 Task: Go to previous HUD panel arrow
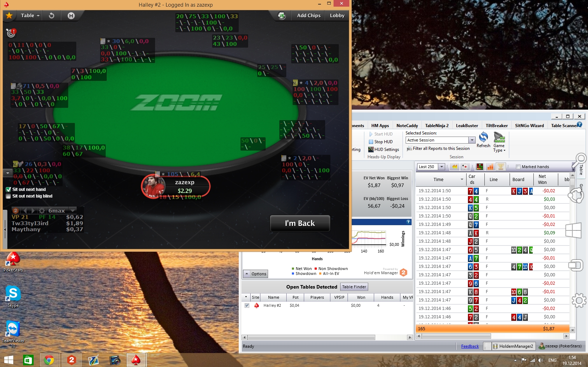(24, 211)
